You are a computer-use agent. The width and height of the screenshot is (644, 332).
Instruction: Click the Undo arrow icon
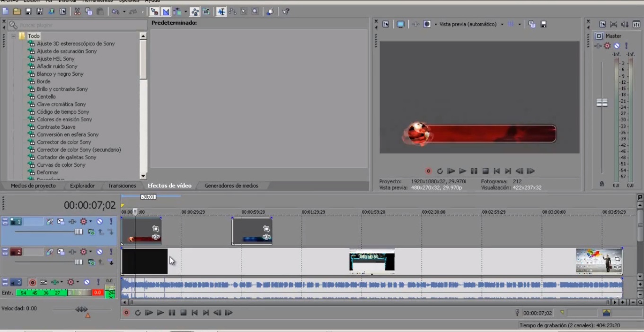(x=115, y=11)
